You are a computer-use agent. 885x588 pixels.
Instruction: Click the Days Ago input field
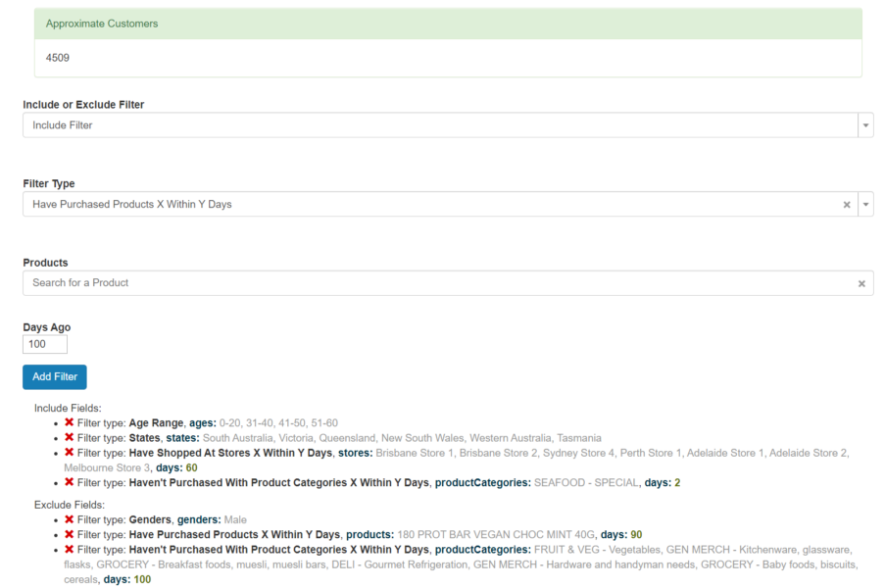point(44,344)
